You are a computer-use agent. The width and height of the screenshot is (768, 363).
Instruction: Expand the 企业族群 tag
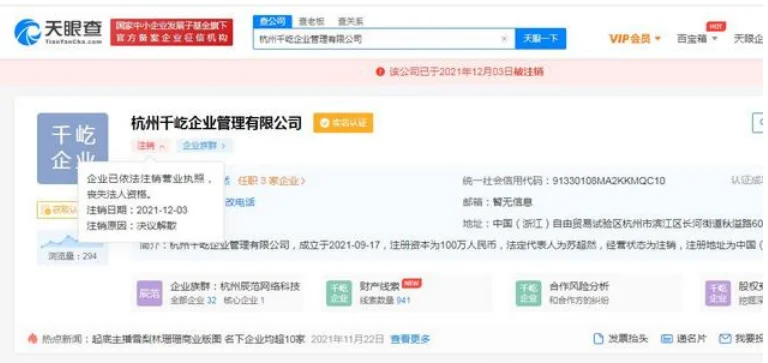[205, 145]
